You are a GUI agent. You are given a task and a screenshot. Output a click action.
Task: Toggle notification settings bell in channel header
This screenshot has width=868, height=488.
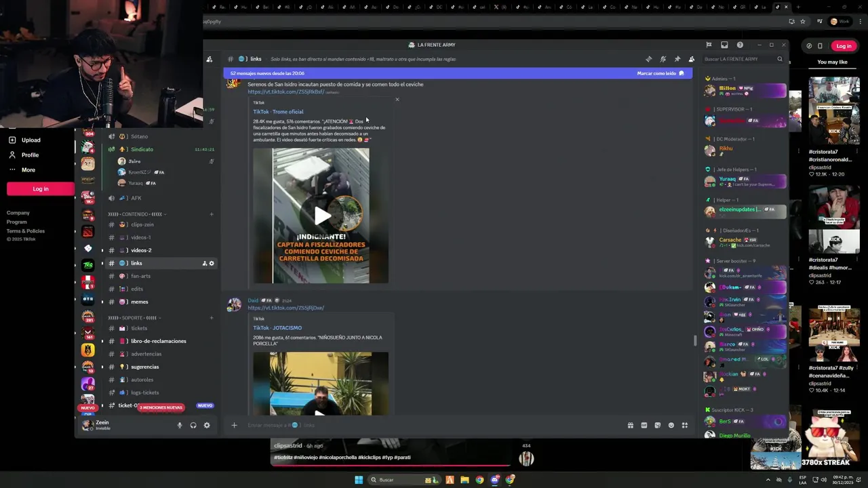663,59
